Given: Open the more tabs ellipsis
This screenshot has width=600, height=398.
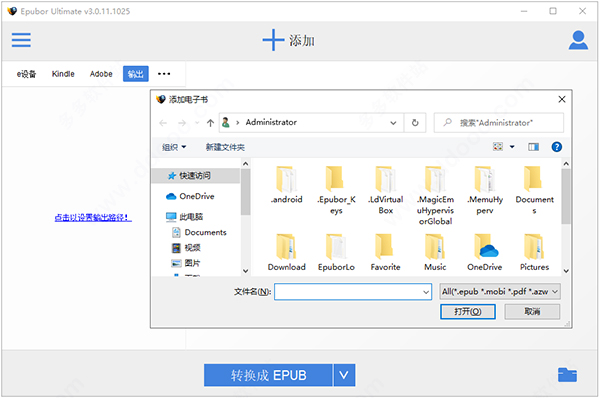Looking at the screenshot, I should pyautogui.click(x=164, y=74).
